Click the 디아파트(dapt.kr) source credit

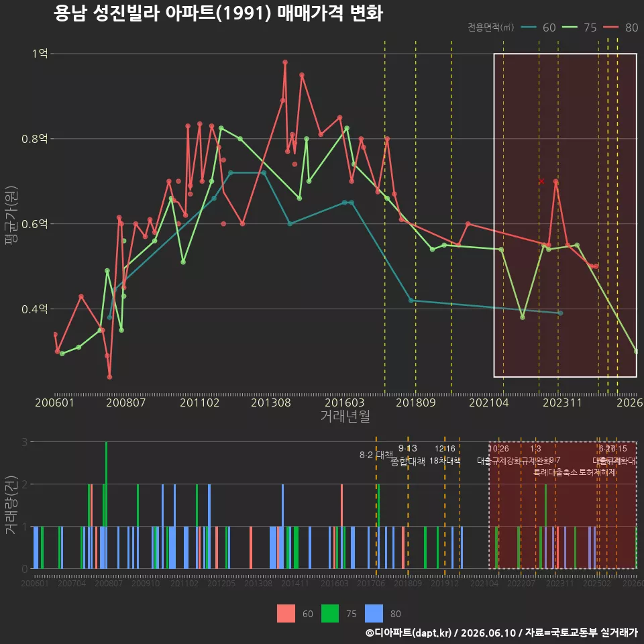pos(409,633)
